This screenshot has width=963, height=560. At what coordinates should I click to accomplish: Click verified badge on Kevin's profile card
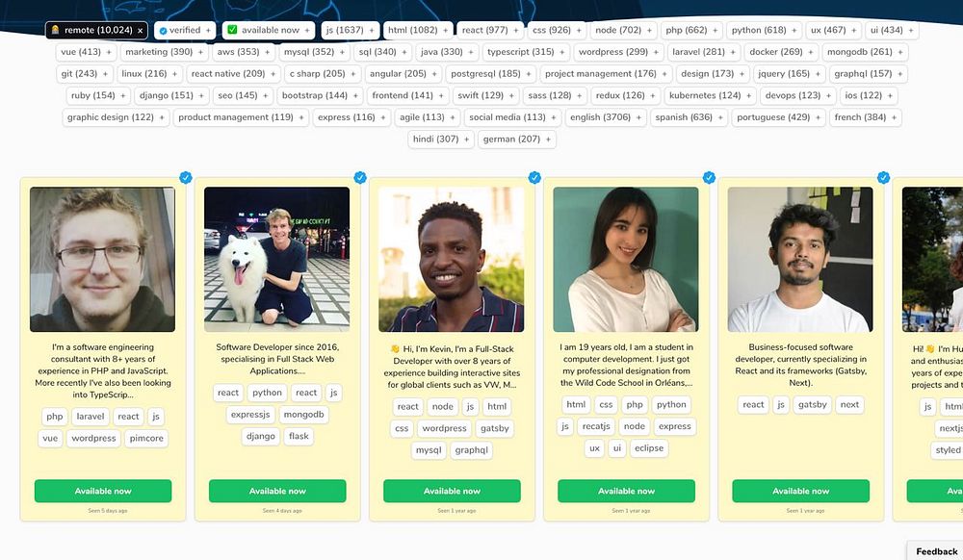(534, 178)
